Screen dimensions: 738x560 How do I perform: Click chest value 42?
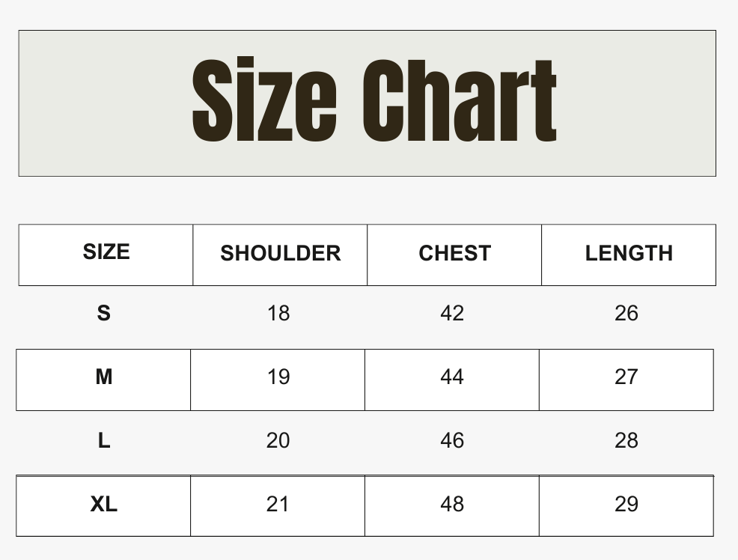click(452, 314)
